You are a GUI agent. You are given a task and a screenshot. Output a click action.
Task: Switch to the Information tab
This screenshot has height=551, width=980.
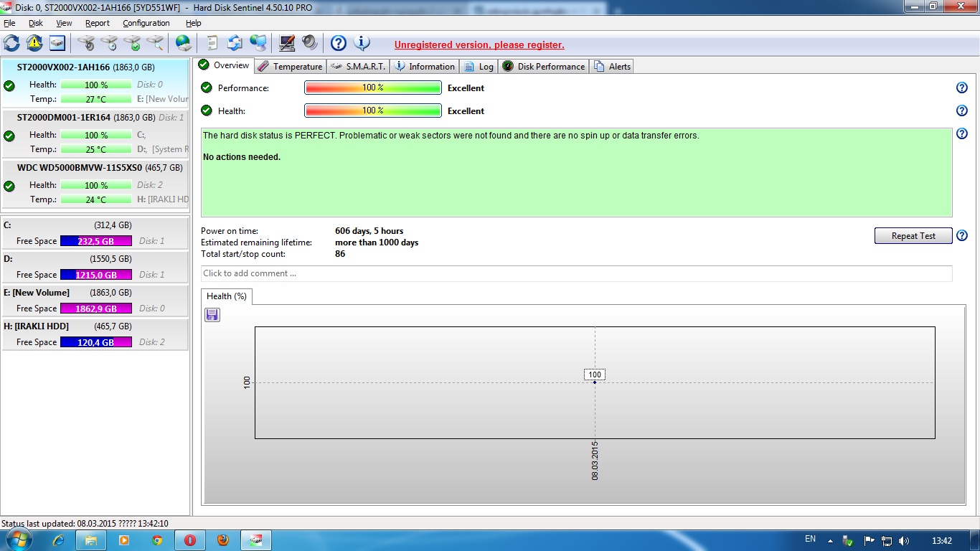424,66
